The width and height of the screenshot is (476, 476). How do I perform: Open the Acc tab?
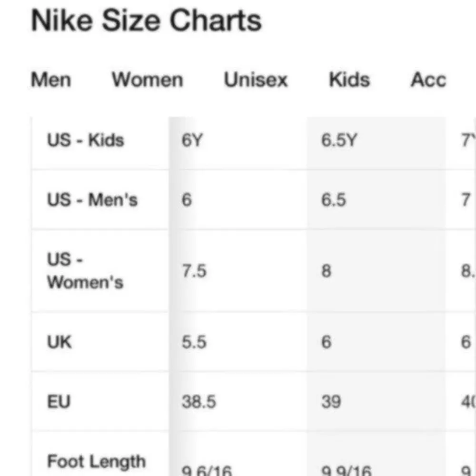[x=427, y=80]
